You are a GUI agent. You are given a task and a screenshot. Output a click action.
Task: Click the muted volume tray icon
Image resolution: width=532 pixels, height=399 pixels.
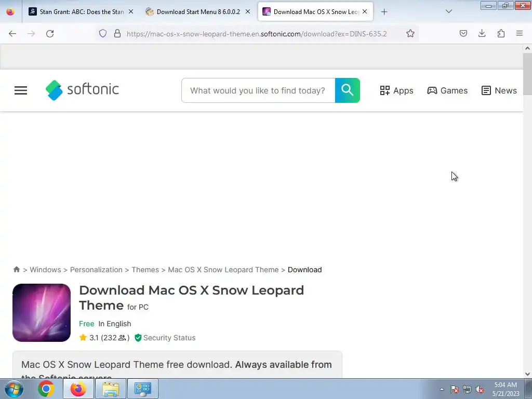[480, 390]
